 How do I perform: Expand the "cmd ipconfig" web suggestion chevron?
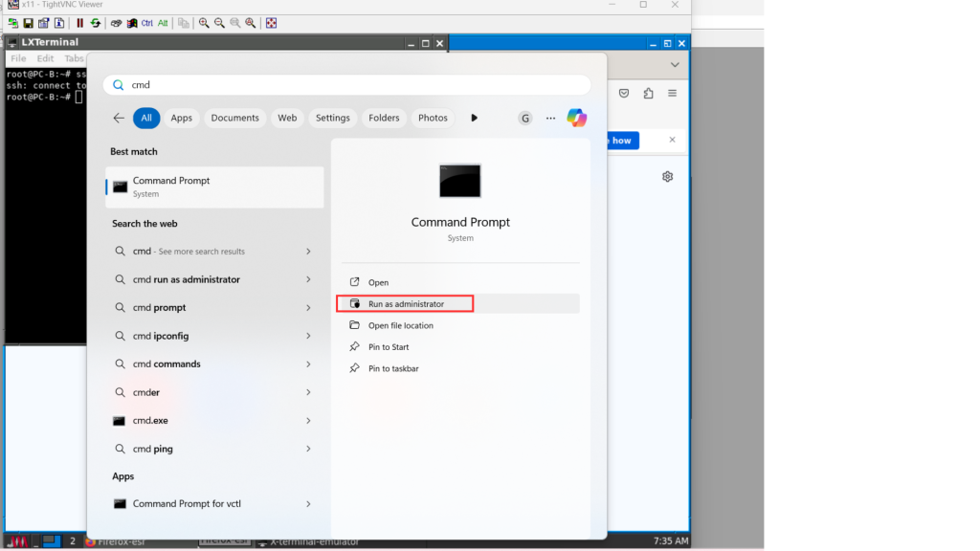(308, 336)
